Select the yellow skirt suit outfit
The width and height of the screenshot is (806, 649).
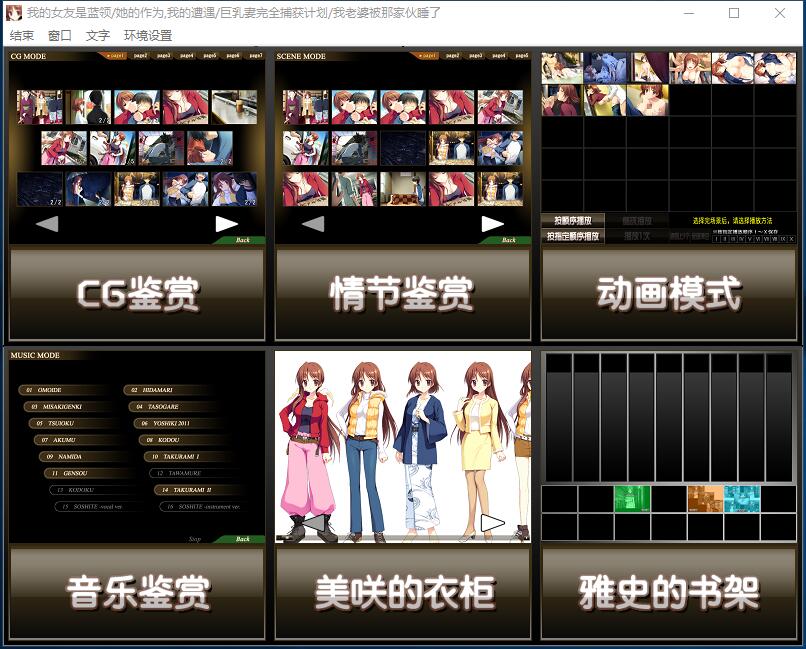pyautogui.click(x=479, y=452)
